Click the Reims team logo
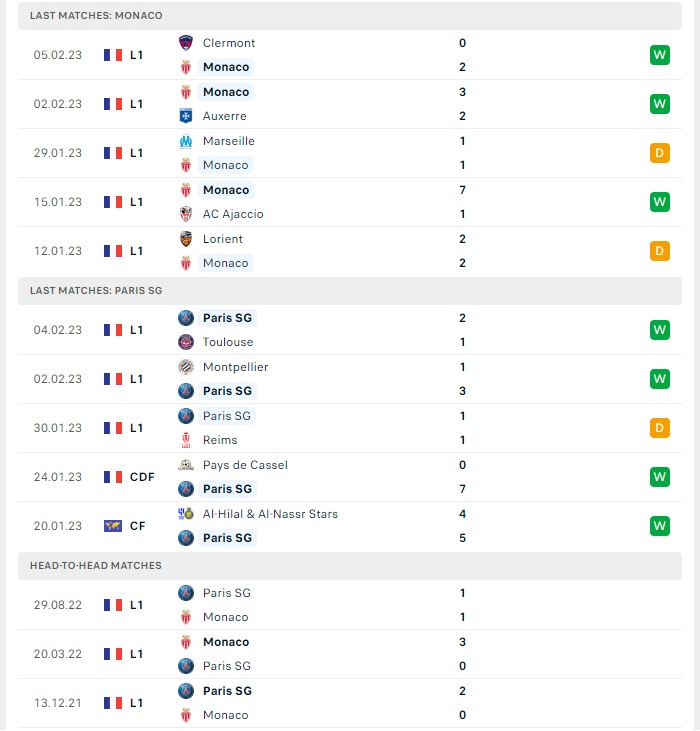 point(185,440)
